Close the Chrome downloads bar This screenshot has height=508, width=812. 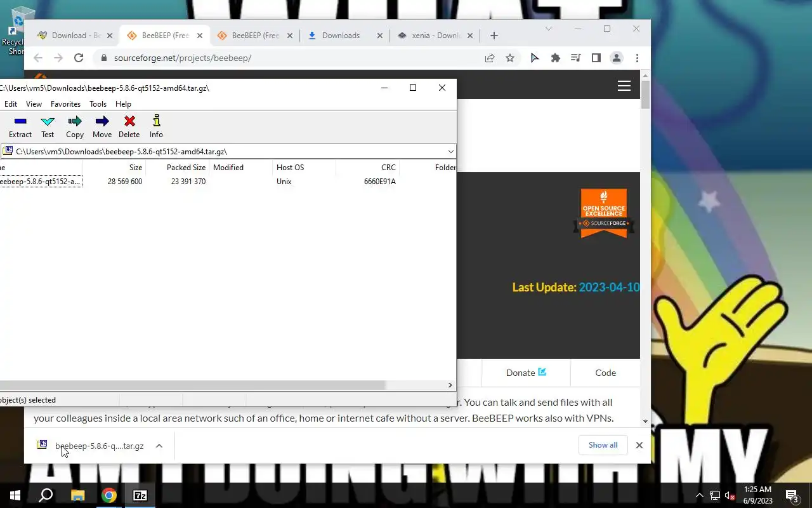pyautogui.click(x=639, y=445)
